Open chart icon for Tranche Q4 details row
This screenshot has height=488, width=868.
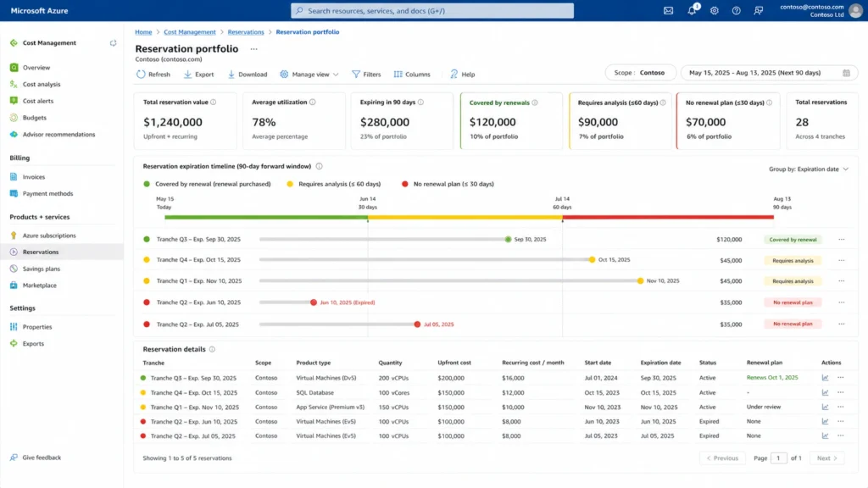click(x=826, y=392)
